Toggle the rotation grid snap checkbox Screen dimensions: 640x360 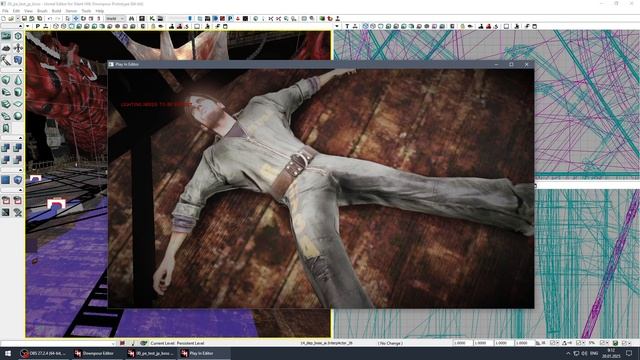(579, 343)
